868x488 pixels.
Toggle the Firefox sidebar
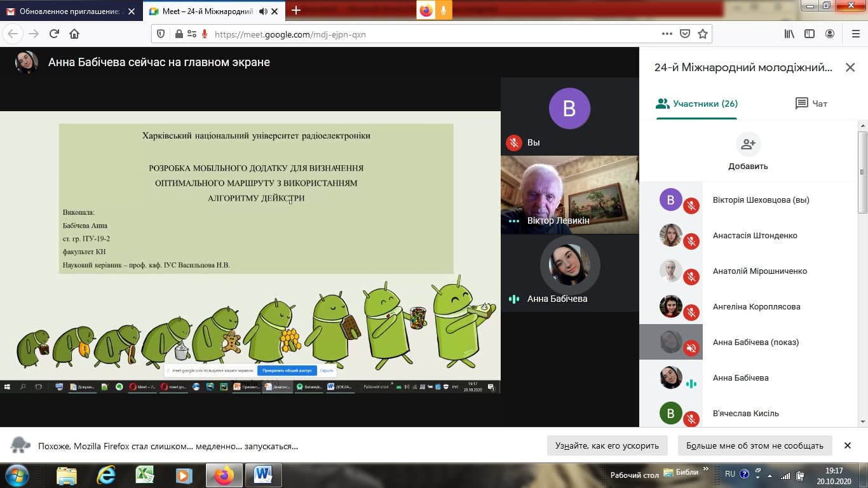tap(810, 34)
